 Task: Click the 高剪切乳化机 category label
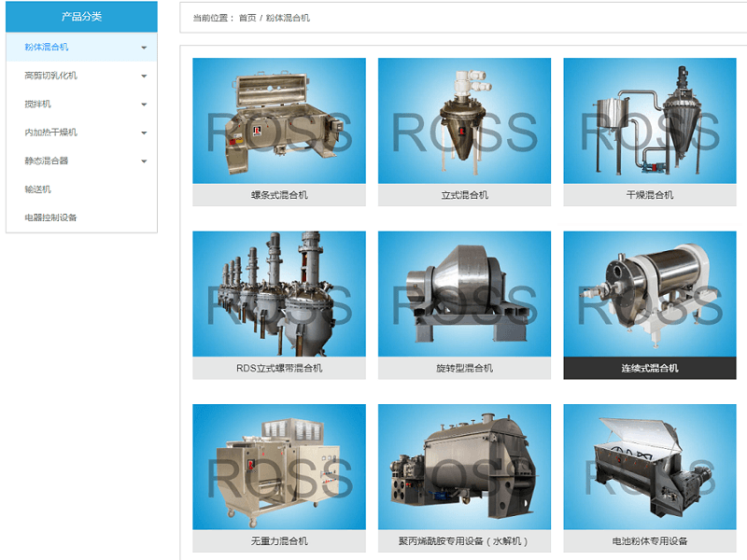[51, 76]
